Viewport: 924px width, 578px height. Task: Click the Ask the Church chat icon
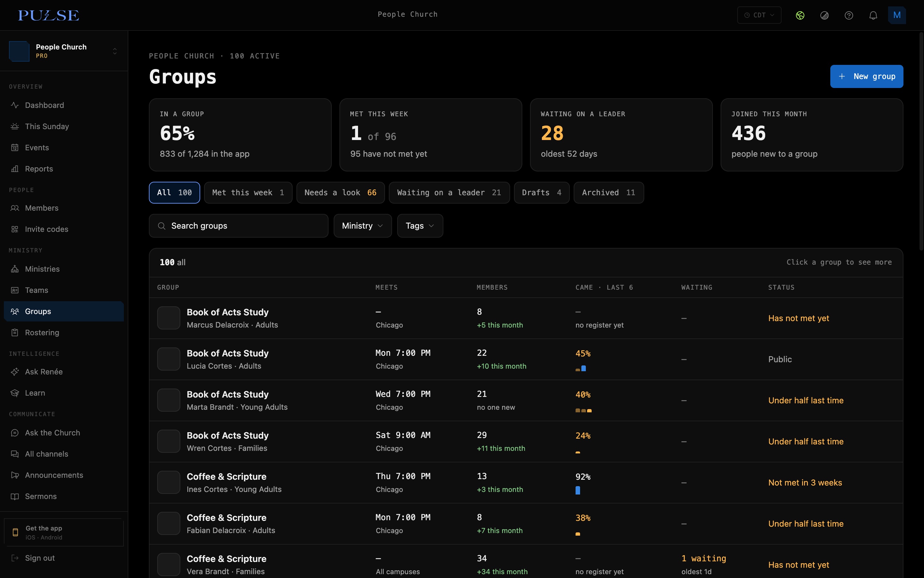[15, 433]
